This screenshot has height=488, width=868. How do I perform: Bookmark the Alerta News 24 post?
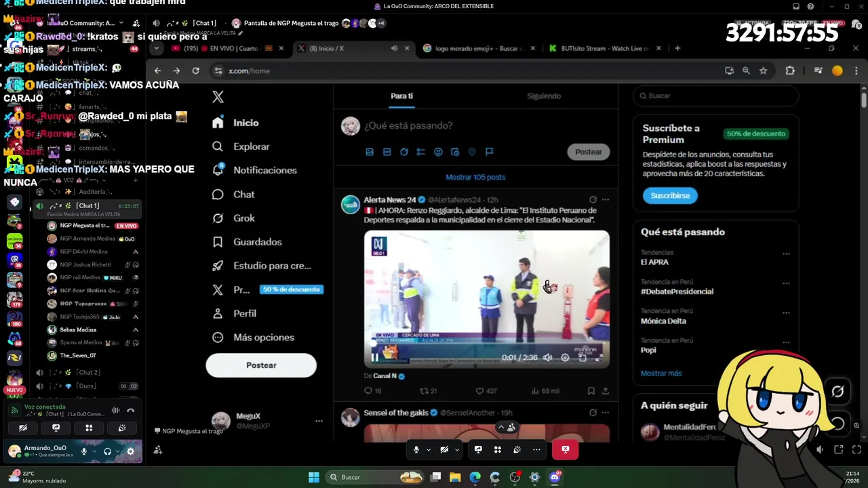coord(591,391)
